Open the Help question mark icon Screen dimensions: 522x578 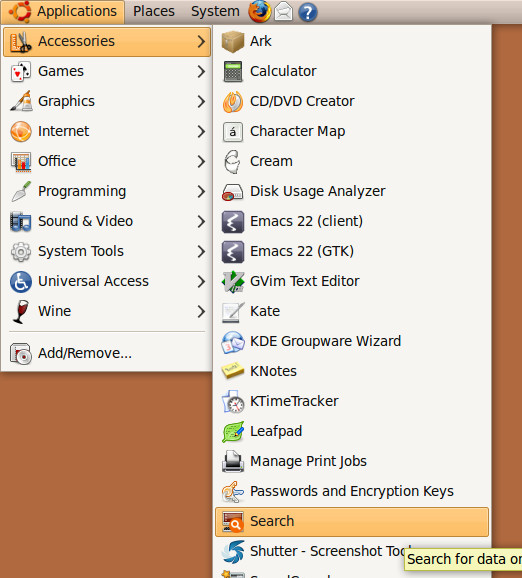coord(307,12)
